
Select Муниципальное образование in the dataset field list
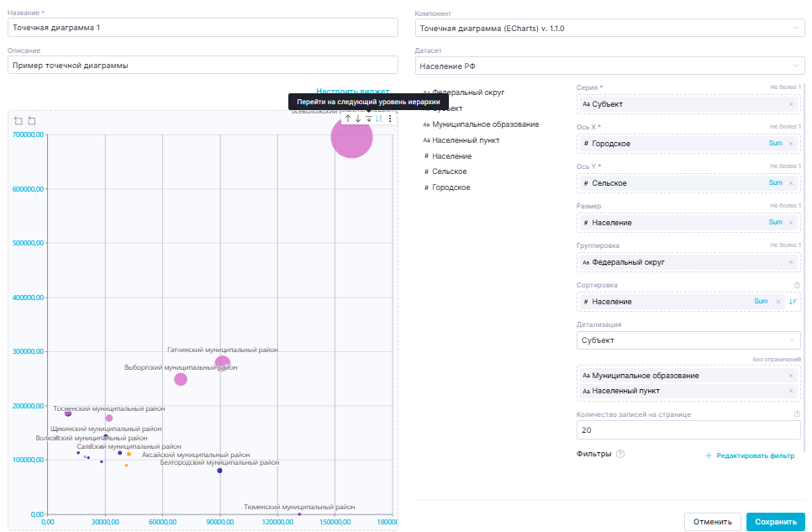tap(485, 124)
